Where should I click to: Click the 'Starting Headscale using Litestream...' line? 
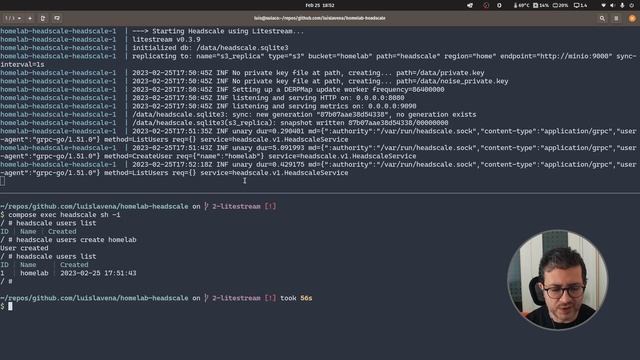[x=218, y=31]
